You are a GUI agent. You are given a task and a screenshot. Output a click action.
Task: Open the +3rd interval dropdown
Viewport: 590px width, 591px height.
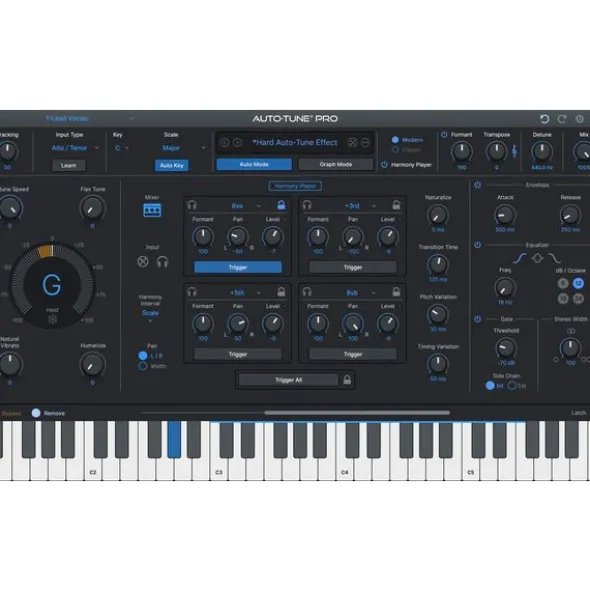[361, 206]
